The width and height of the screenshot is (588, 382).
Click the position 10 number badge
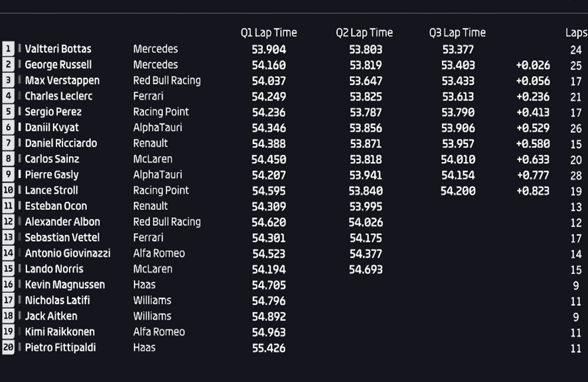[8, 190]
